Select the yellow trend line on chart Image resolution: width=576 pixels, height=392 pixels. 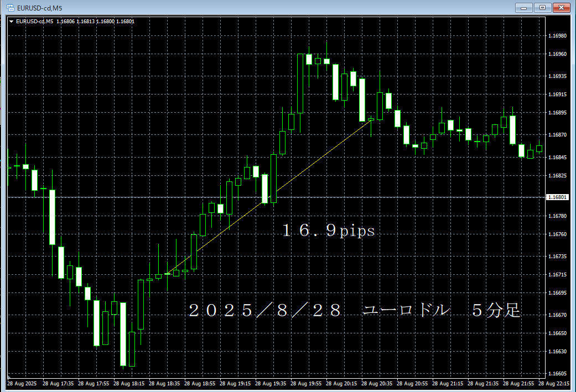pos(270,196)
